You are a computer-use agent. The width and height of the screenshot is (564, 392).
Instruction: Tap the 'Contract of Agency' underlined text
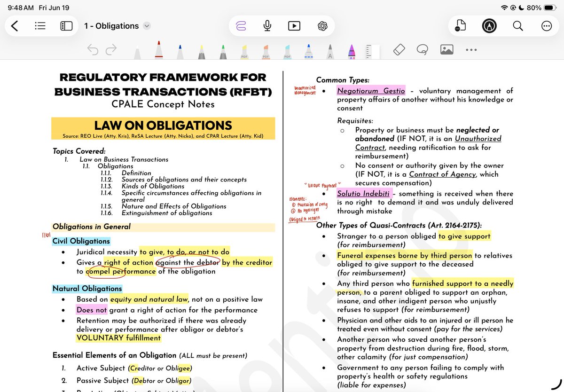point(443,174)
